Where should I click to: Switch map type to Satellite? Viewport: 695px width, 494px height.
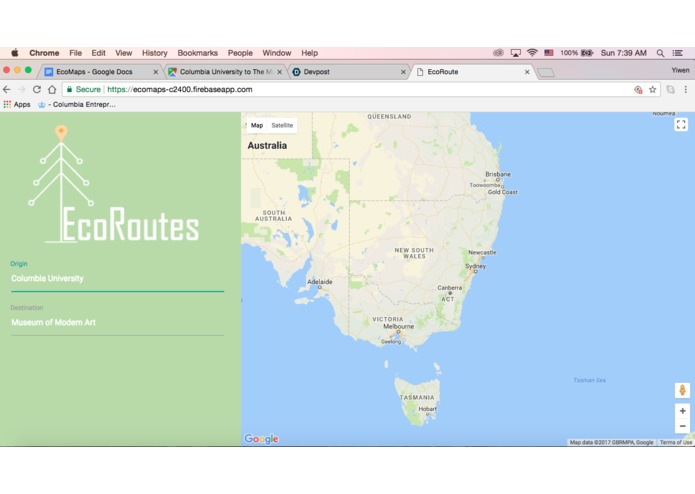pos(282,125)
